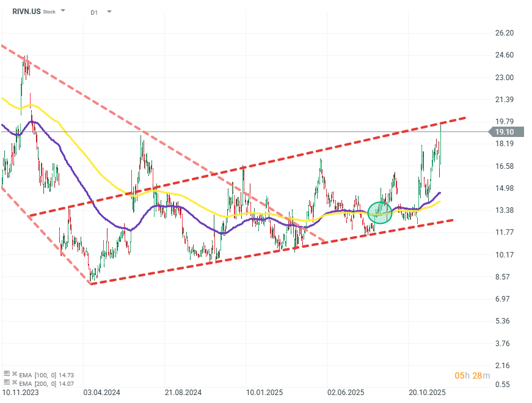
Task: Click the green circle marker on the chart
Action: tap(380, 212)
